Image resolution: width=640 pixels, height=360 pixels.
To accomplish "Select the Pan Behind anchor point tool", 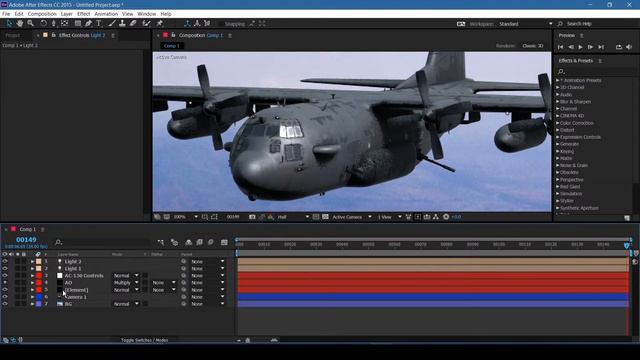I will pyautogui.click(x=64, y=24).
